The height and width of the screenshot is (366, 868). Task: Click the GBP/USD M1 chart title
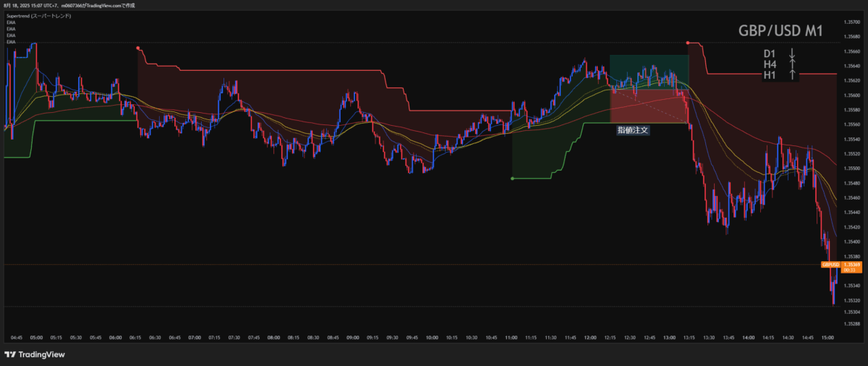[780, 31]
